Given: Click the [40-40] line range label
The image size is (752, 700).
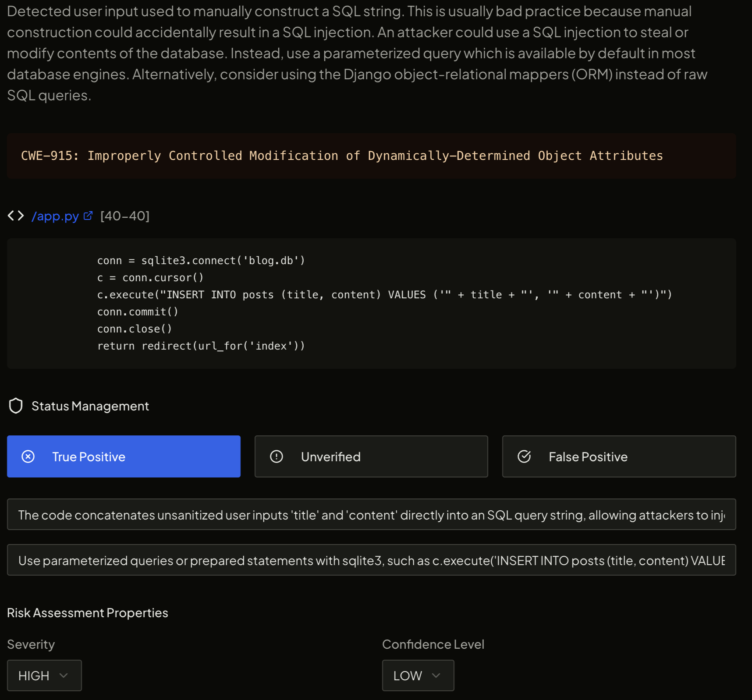Looking at the screenshot, I should coord(124,216).
